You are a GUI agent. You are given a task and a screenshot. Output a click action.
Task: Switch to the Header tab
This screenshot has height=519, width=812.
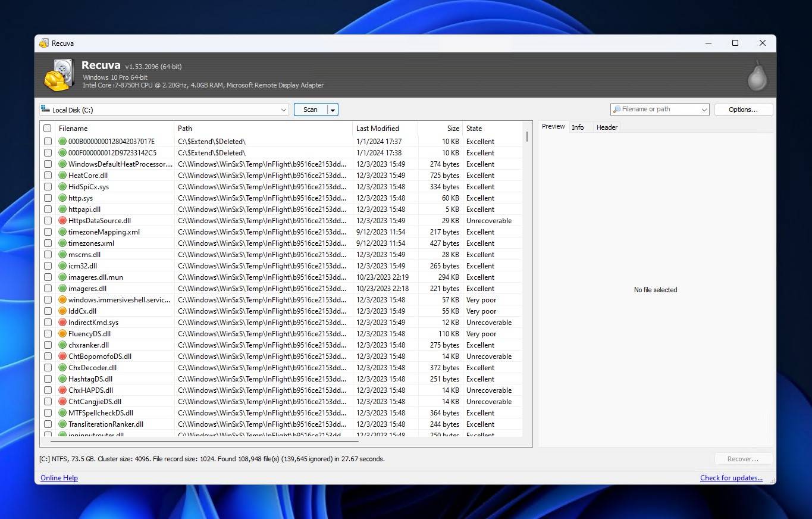point(607,127)
